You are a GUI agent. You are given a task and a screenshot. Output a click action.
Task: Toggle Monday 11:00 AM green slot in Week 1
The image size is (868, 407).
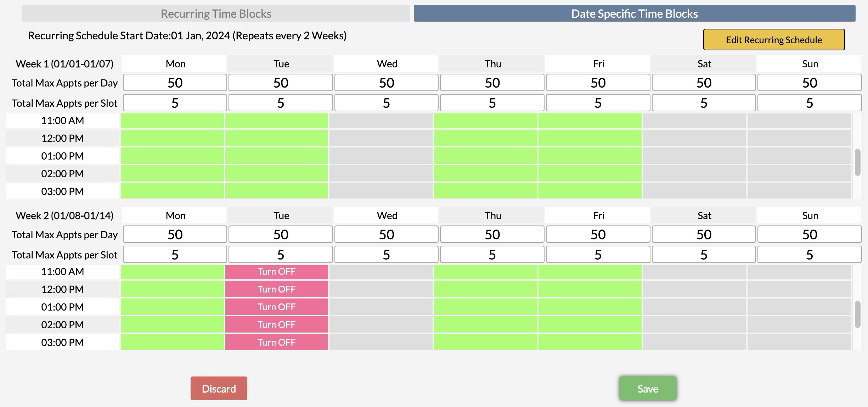173,121
